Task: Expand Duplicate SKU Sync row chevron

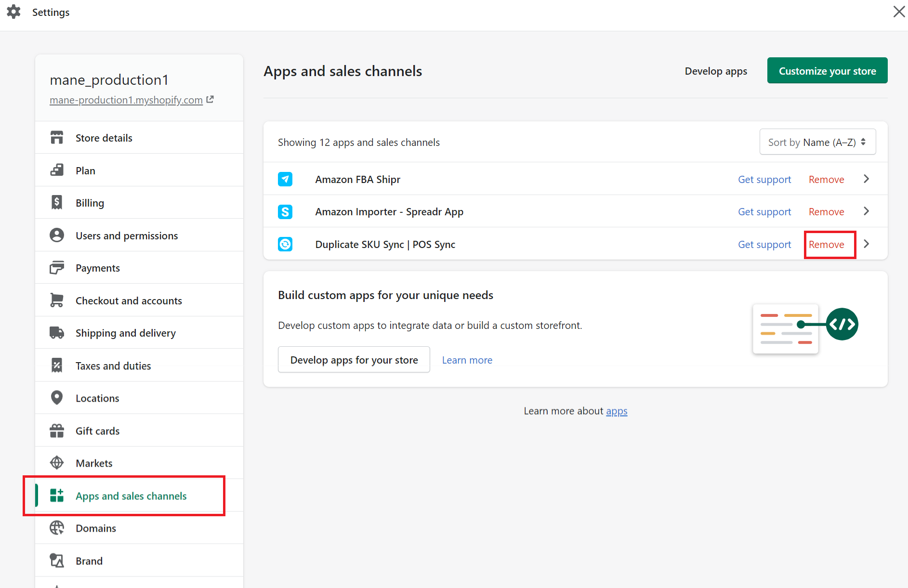Action: 866,244
